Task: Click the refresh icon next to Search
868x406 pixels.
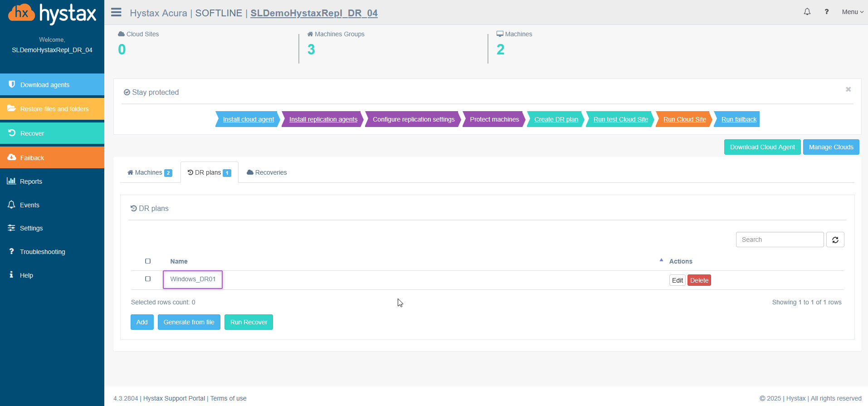Action: tap(835, 240)
